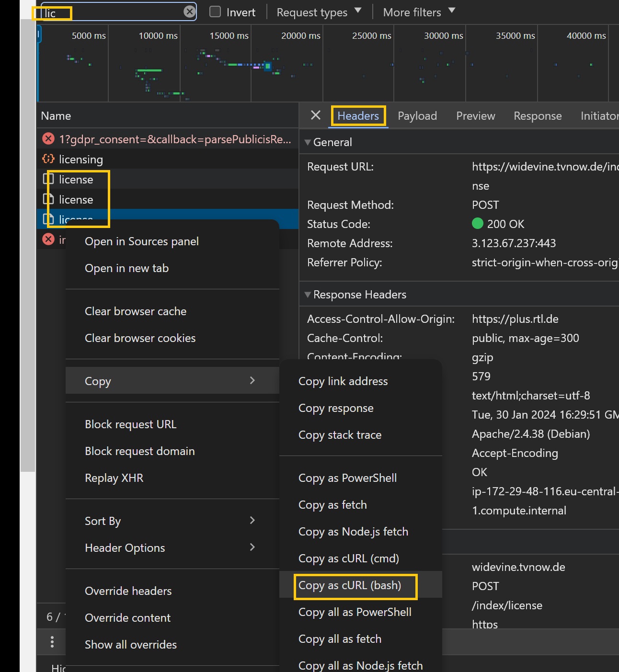619x672 pixels.
Task: Open the More filters dropdown
Action: point(419,12)
